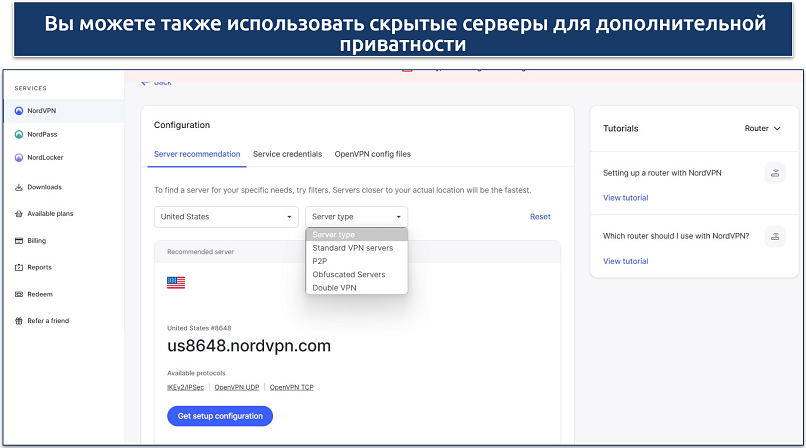Click the Tutorials heading

620,128
